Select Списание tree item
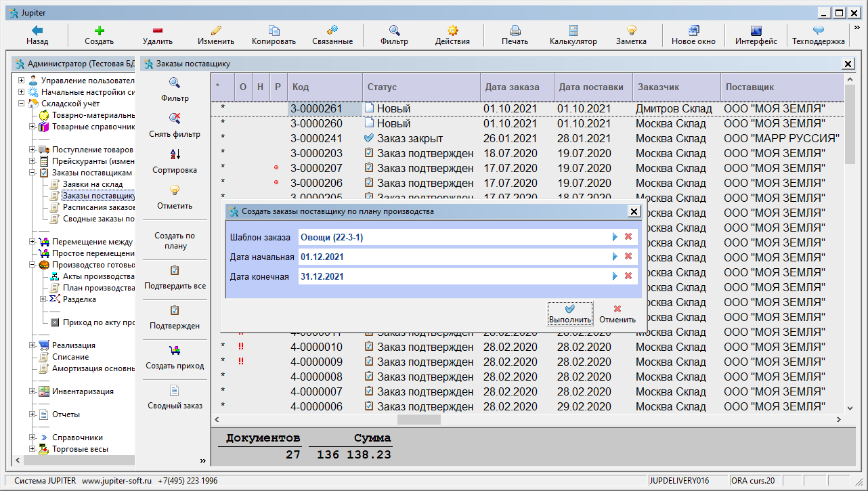The height and width of the screenshot is (491, 868). (x=70, y=357)
